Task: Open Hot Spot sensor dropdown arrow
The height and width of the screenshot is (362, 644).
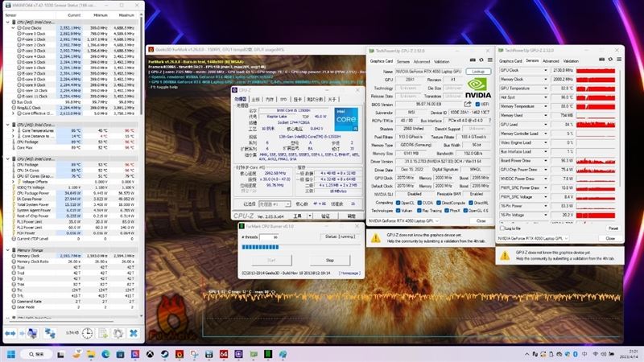Action: [546, 97]
